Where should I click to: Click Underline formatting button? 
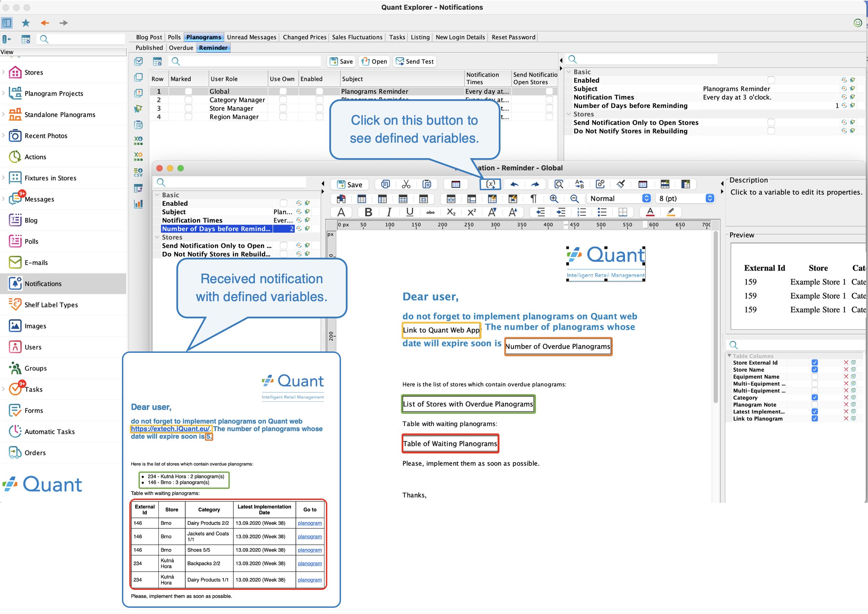410,212
